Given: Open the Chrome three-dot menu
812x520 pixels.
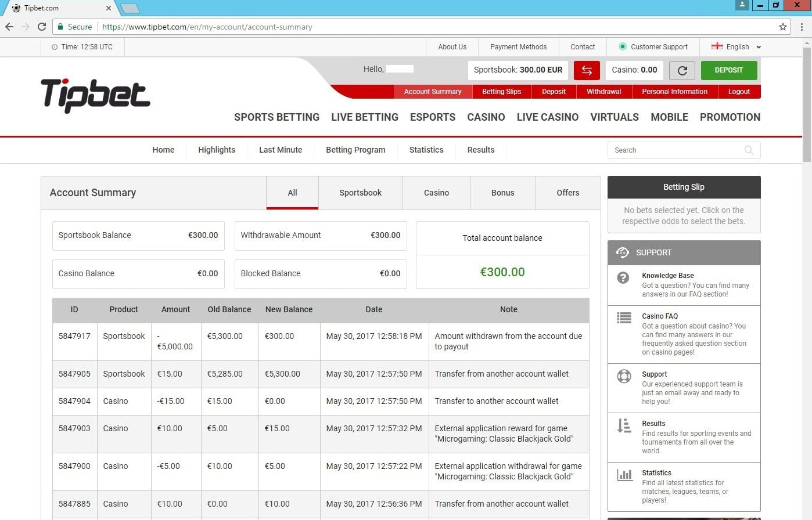Looking at the screenshot, I should click(802, 27).
